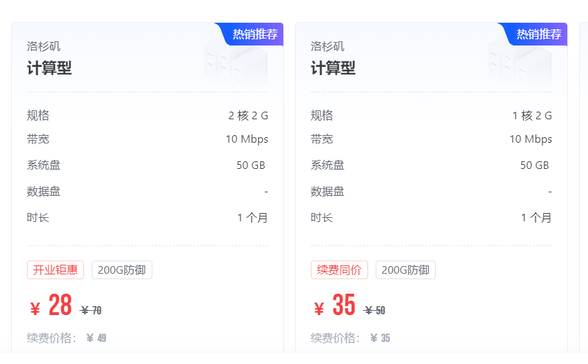Select the ¥ 28 price
The width and height of the screenshot is (588, 364).
click(51, 305)
